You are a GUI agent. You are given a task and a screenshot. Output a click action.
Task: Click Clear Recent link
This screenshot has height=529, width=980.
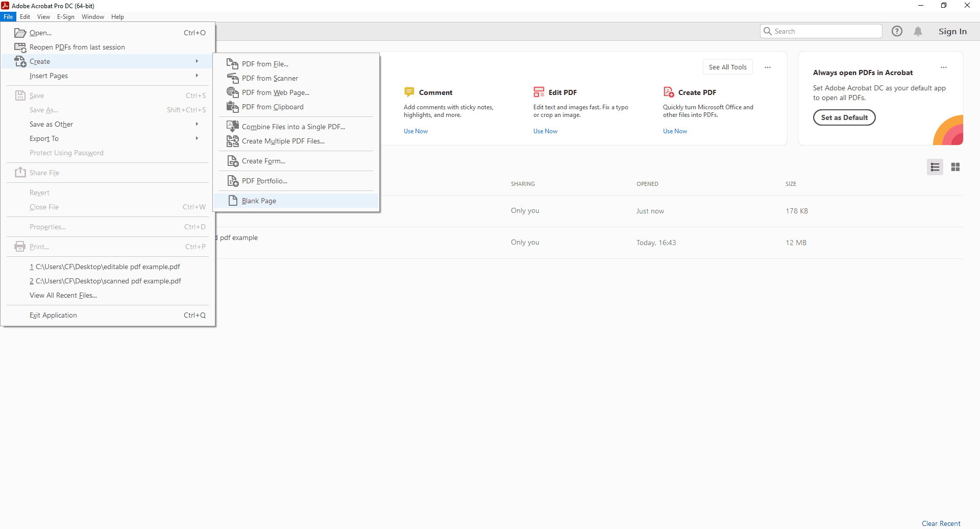coord(941,523)
